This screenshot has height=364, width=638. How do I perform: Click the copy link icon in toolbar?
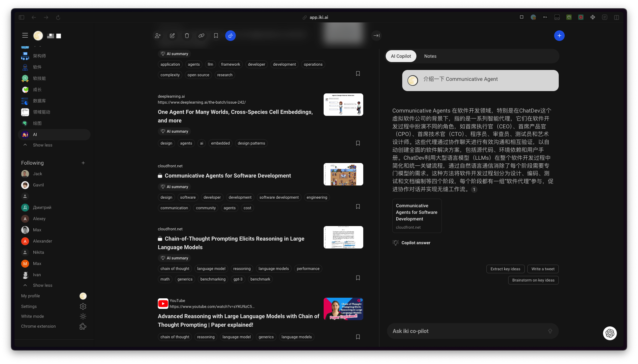(x=201, y=36)
